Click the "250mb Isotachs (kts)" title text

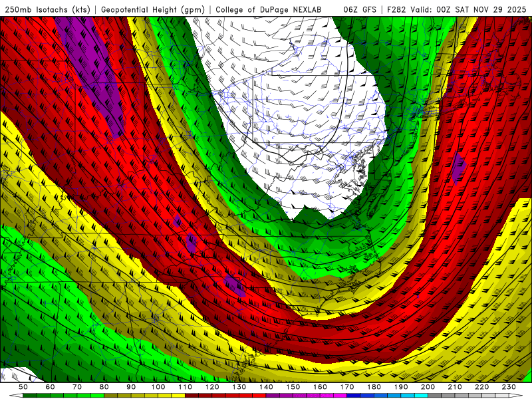[x=47, y=10]
